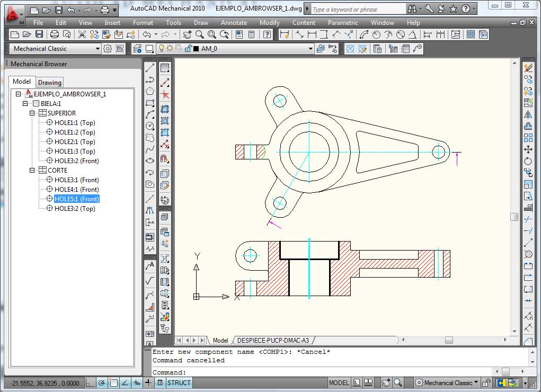The width and height of the screenshot is (541, 392).
Task: Click the Model layout tab
Action: [220, 340]
